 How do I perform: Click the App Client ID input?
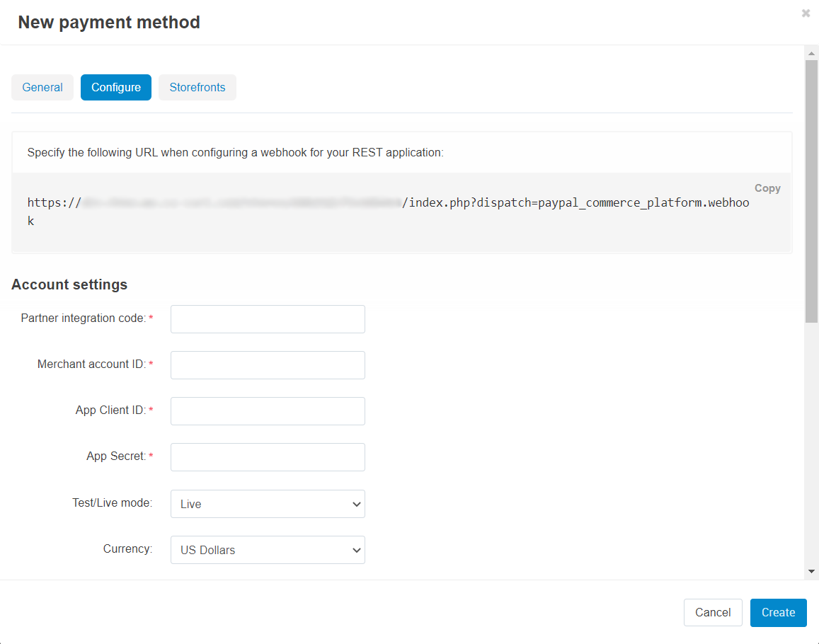(x=268, y=411)
